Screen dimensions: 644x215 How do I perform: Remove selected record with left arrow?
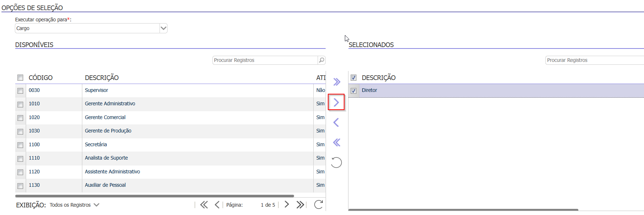336,122
